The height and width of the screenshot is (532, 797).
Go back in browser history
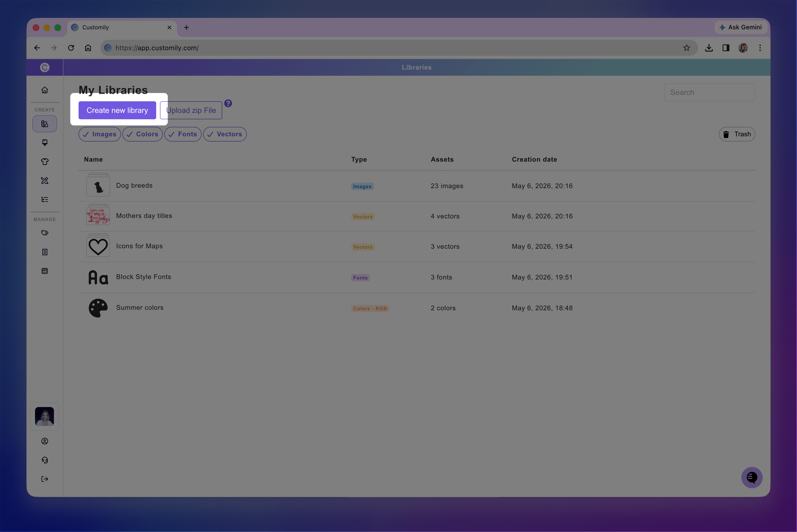pos(37,48)
